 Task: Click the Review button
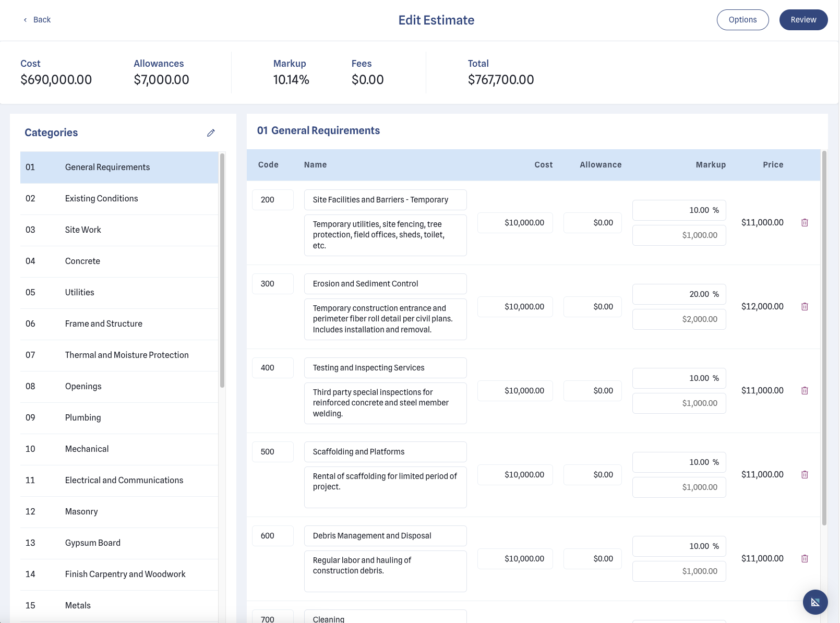tap(803, 19)
